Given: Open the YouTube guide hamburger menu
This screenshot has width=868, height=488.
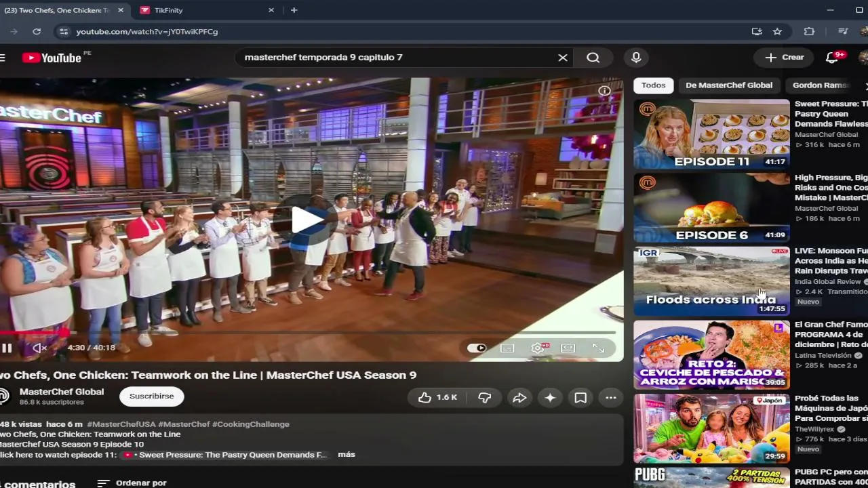Looking at the screenshot, I should pos(3,58).
